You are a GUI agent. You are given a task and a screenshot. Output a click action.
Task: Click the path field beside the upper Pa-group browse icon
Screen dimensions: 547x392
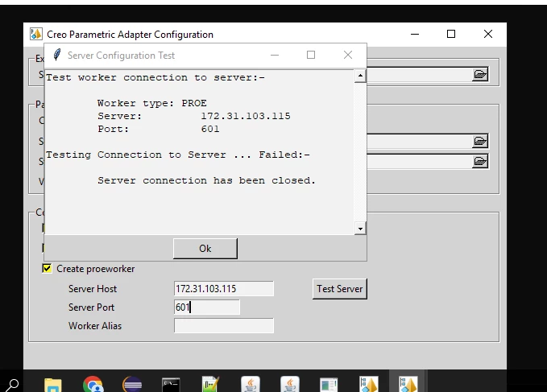tap(419, 141)
